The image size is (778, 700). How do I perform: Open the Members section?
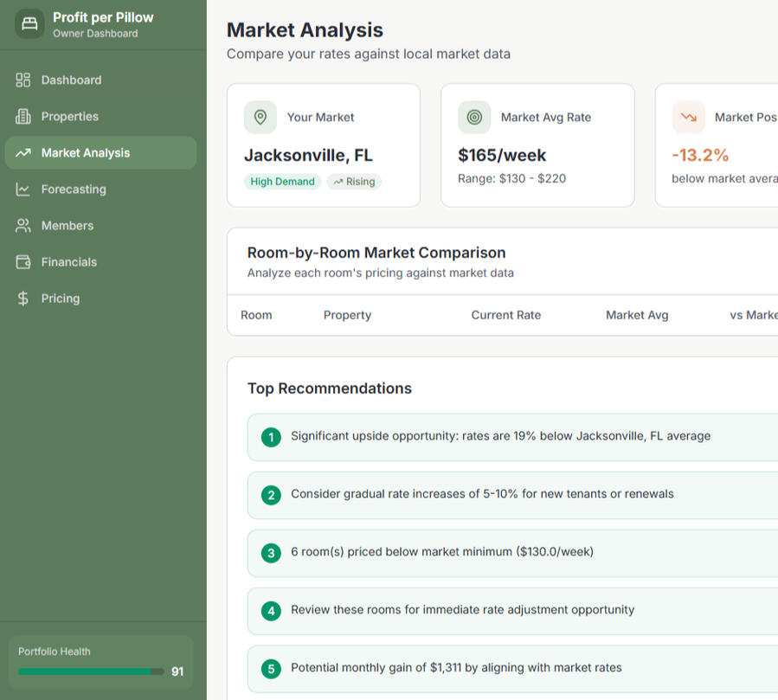(x=67, y=225)
